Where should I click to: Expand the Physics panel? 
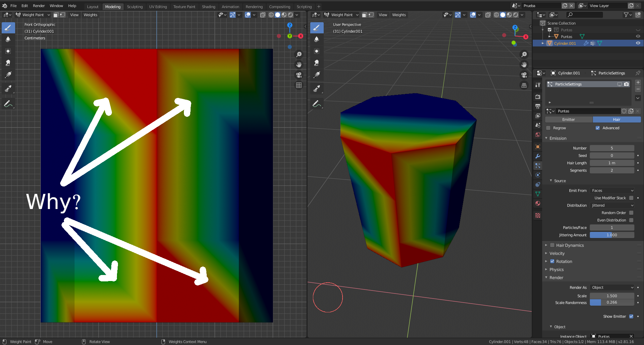[557, 270]
